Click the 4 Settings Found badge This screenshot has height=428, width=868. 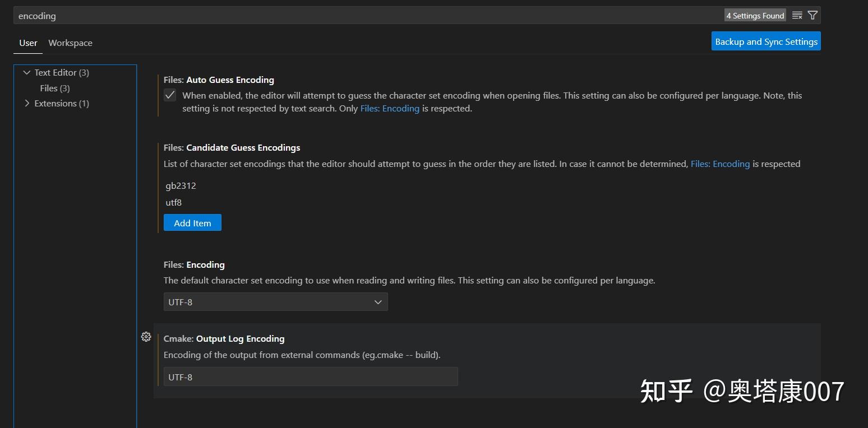(755, 15)
